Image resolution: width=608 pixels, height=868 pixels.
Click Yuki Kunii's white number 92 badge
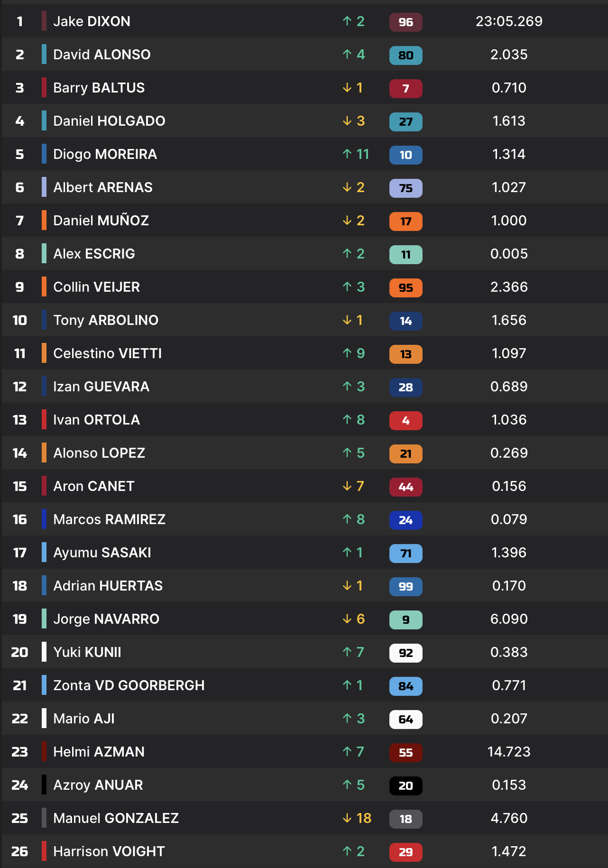[405, 653]
